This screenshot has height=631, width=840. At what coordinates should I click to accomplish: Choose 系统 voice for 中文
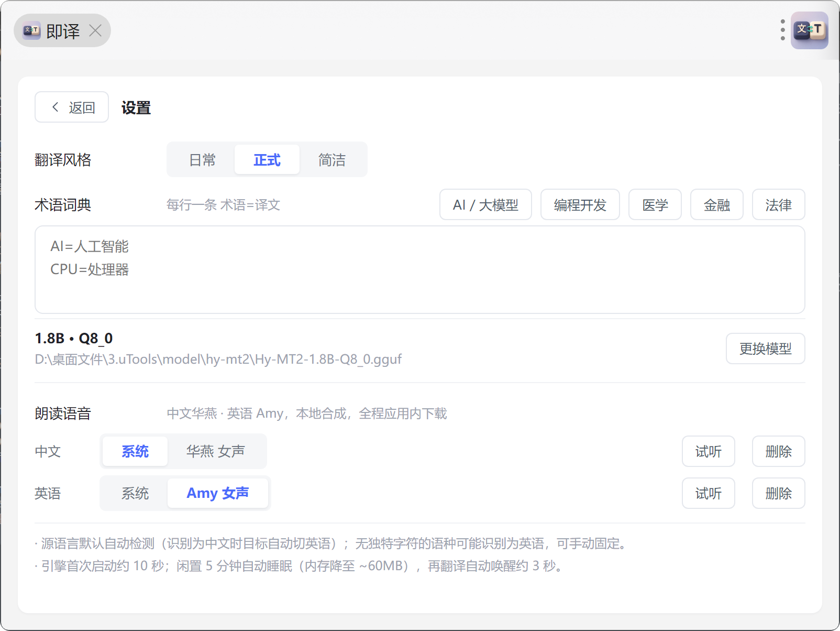(135, 451)
